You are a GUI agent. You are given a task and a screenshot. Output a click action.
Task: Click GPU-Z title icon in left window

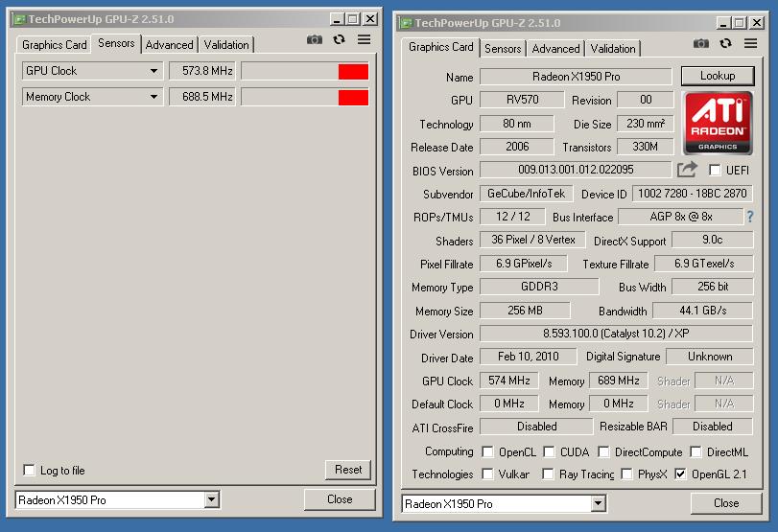click(20, 19)
